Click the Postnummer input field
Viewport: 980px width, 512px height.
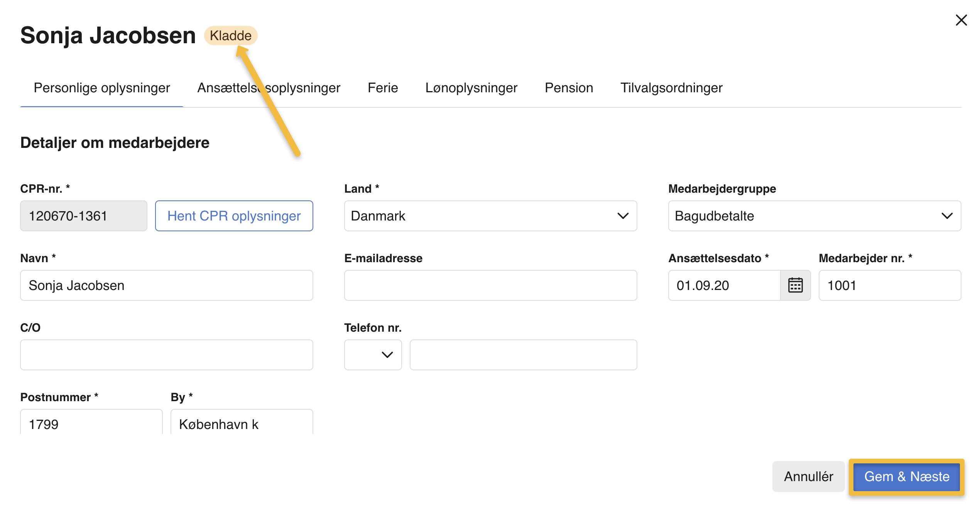(x=91, y=424)
